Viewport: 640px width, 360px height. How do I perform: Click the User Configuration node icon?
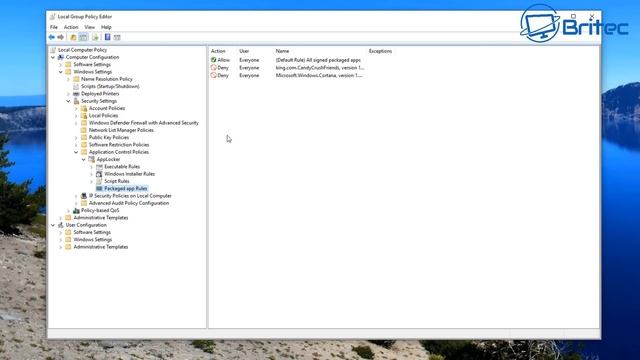pos(61,225)
